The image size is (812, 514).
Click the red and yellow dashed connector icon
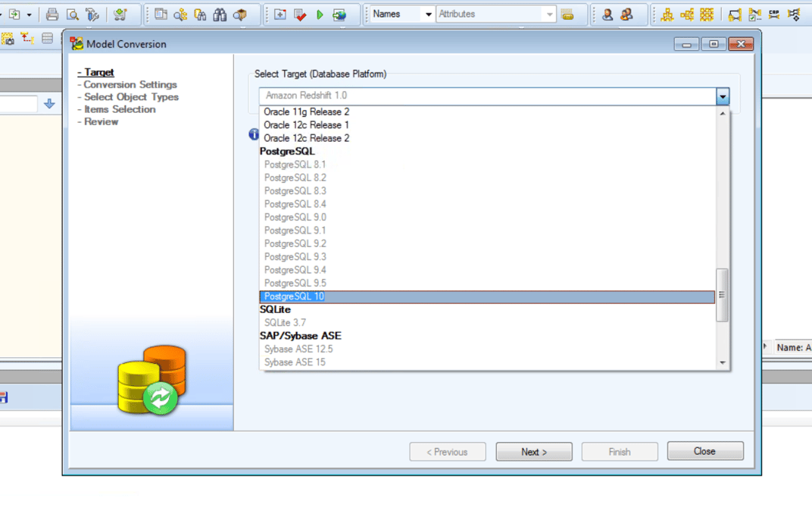coord(27,39)
